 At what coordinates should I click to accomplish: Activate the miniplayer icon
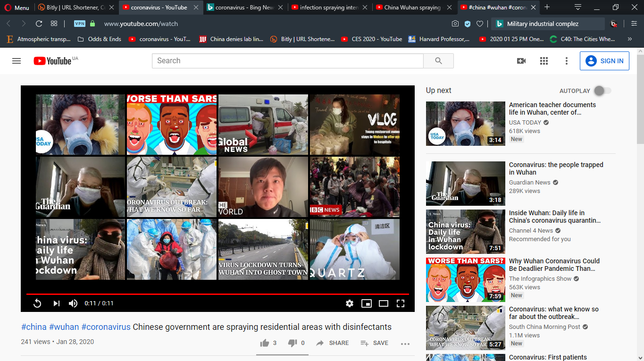[x=367, y=303]
